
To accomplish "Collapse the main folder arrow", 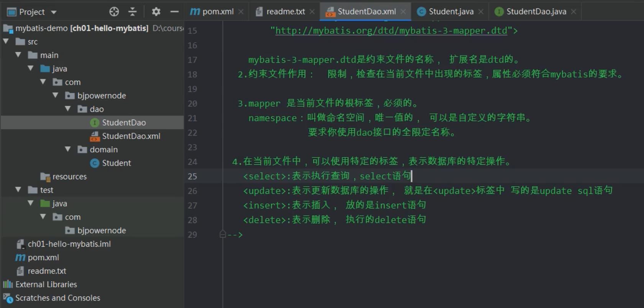I will 18,55.
